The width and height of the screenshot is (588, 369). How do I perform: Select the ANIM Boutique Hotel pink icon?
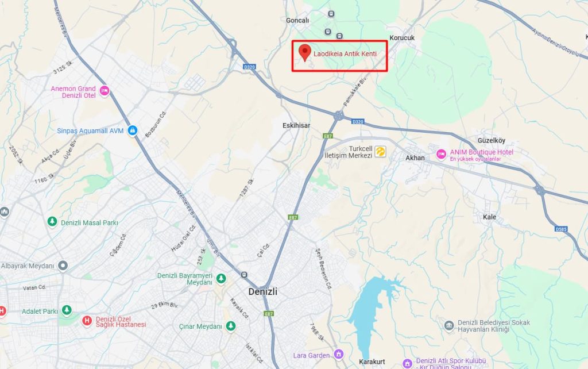click(442, 154)
